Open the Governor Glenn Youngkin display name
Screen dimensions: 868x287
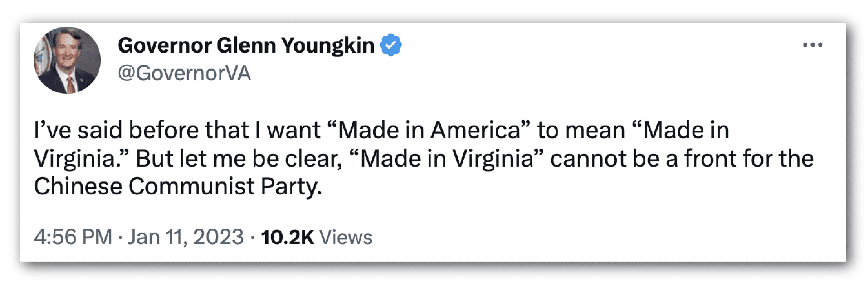point(246,45)
